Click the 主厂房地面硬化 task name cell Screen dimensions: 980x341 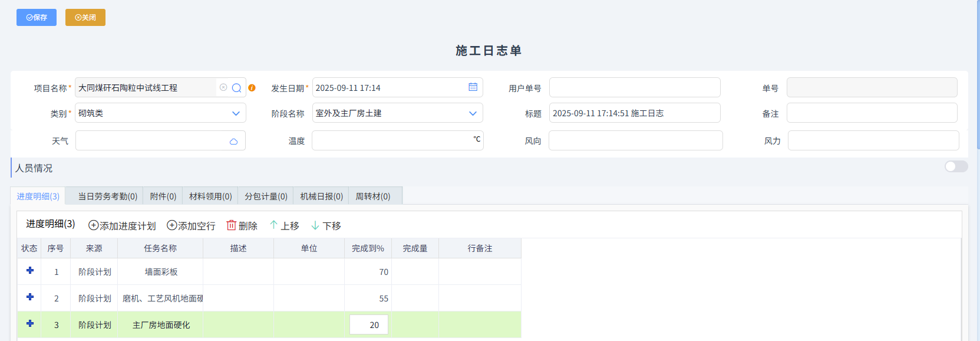161,325
